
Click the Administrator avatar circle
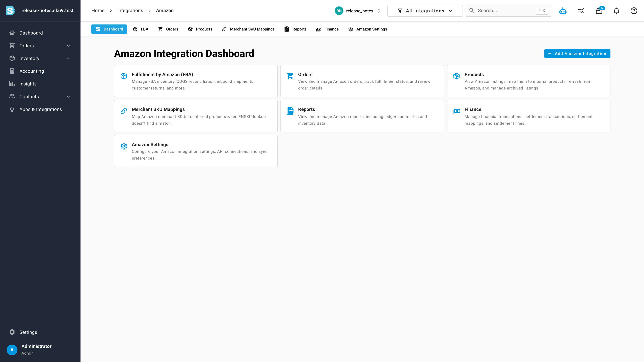(12, 350)
